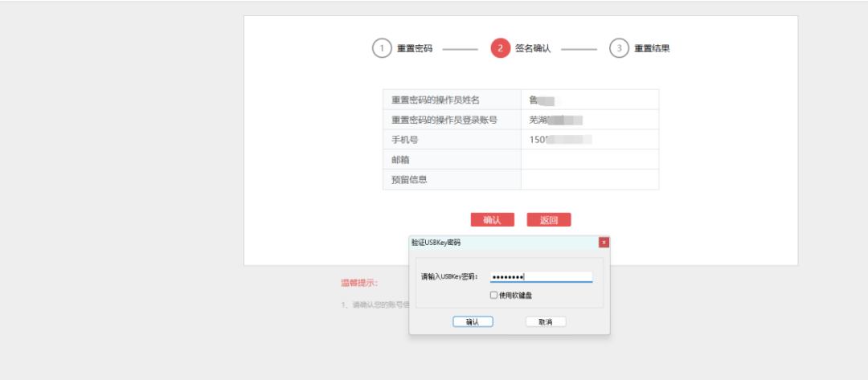Click the 重置密码 step label
Image resolution: width=868 pixels, height=380 pixels.
point(415,49)
